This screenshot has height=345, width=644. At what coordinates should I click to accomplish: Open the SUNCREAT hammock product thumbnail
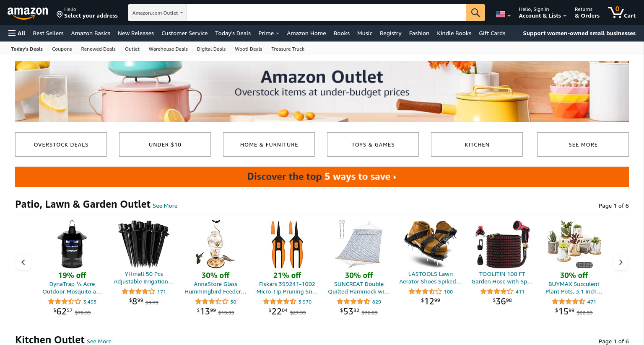(x=359, y=244)
